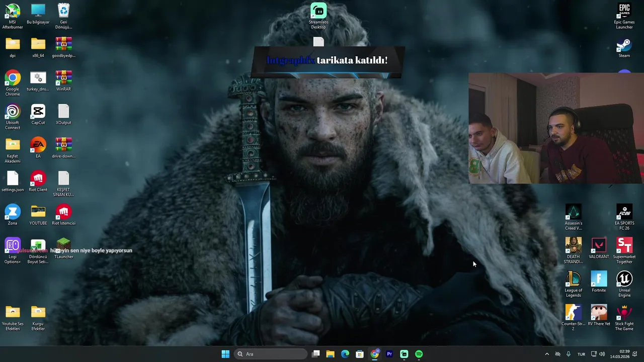Select the dpi folder on desktop
Viewport: 644px width, 362px height.
tap(13, 47)
